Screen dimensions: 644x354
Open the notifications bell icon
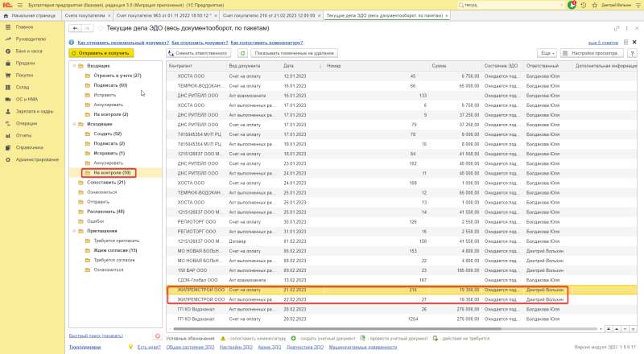572,5
